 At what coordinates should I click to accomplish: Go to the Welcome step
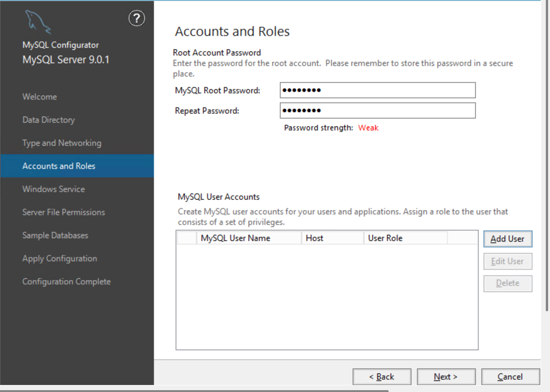pyautogui.click(x=40, y=97)
